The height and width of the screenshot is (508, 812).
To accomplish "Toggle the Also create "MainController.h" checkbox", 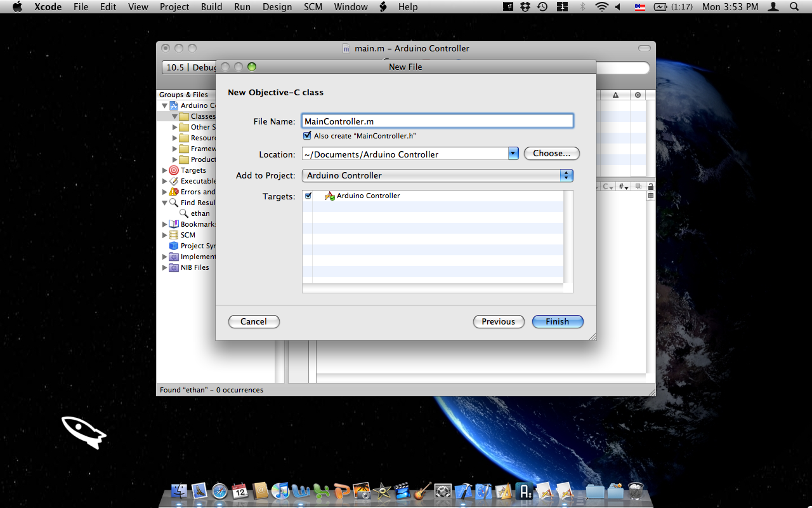I will click(308, 135).
